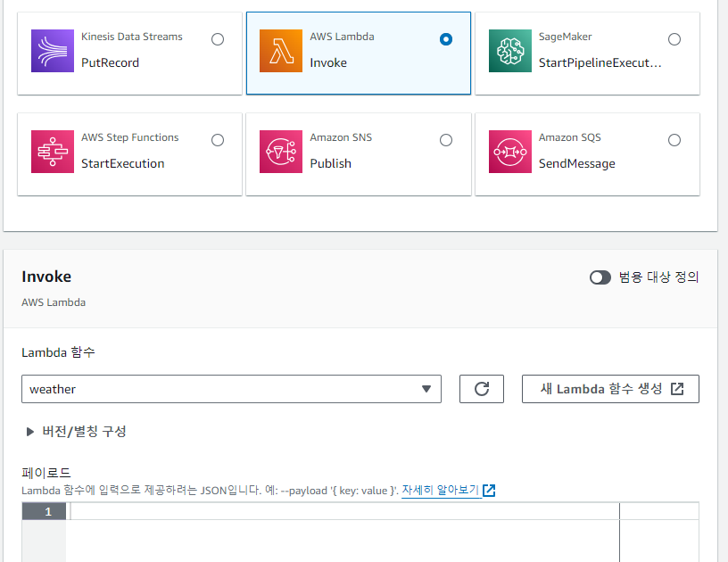Click the StartPipelineExecut... label text
Screen dimensions: 728x562
(600, 62)
